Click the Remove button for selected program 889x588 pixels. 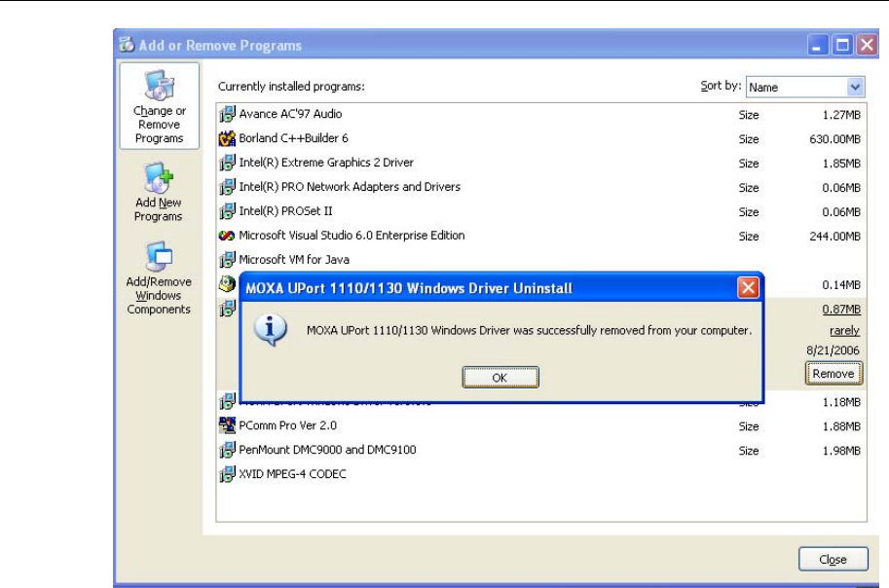(x=833, y=373)
